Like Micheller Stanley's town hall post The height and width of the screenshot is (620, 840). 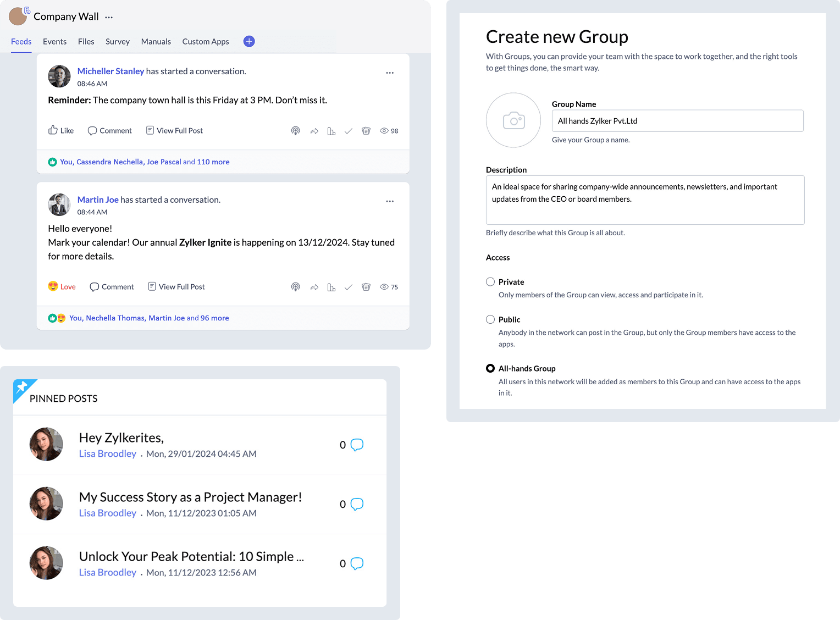coord(61,130)
